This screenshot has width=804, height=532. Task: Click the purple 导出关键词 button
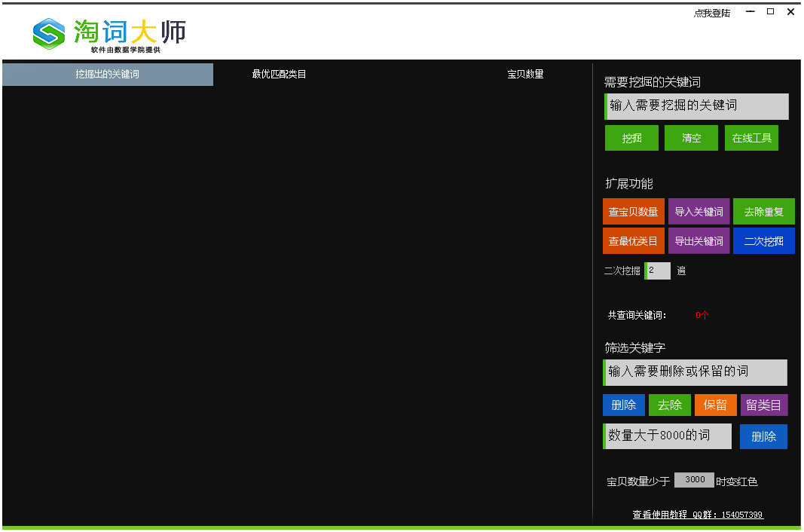click(x=699, y=241)
